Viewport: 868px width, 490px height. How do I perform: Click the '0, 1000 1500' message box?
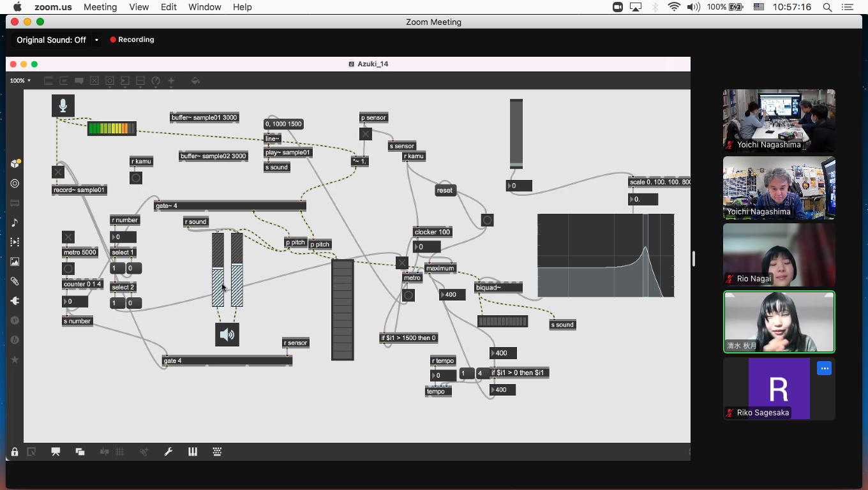click(x=283, y=124)
